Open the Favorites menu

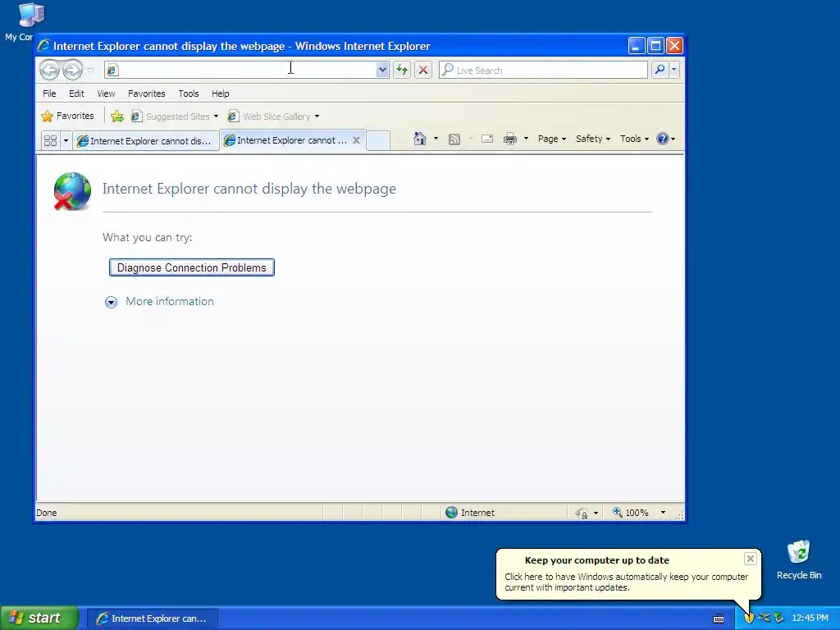[x=146, y=94]
